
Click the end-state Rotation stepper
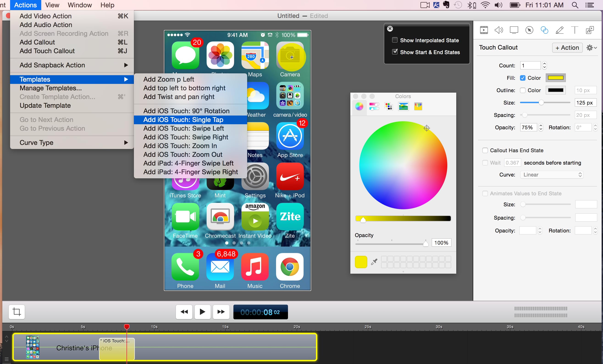click(x=595, y=230)
